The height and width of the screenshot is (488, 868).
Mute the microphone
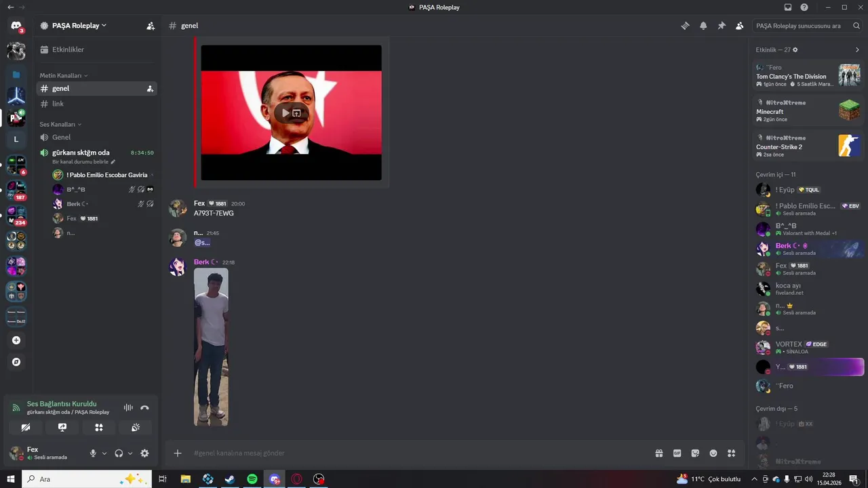(94, 453)
